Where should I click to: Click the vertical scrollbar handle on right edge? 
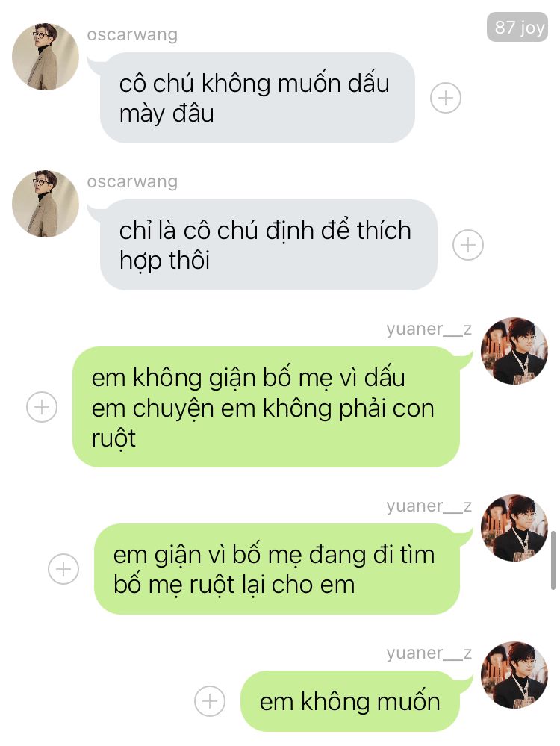pyautogui.click(x=553, y=561)
